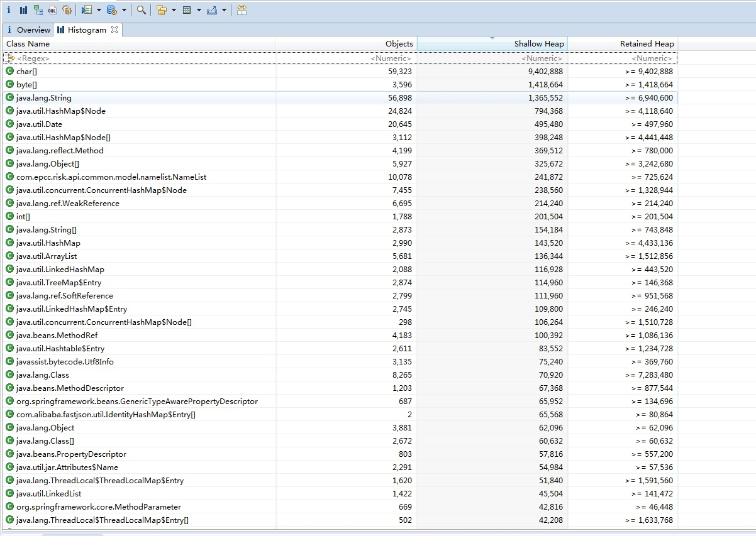Image resolution: width=756 pixels, height=536 pixels.
Task: Click the Regex class name filter field
Action: click(x=139, y=58)
